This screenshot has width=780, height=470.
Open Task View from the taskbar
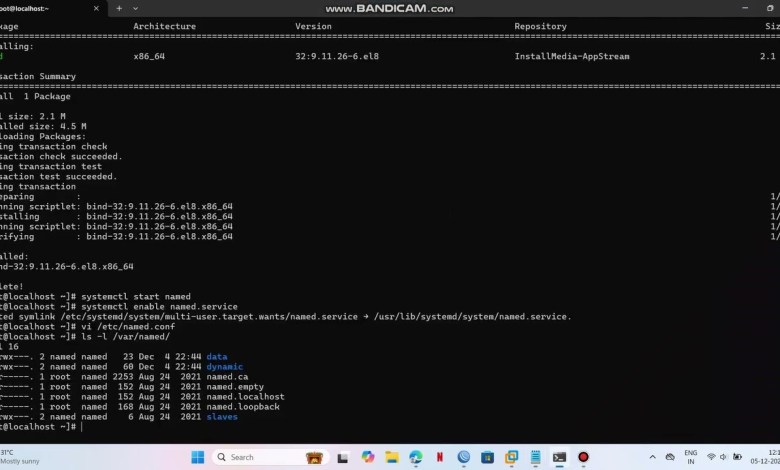point(342,458)
